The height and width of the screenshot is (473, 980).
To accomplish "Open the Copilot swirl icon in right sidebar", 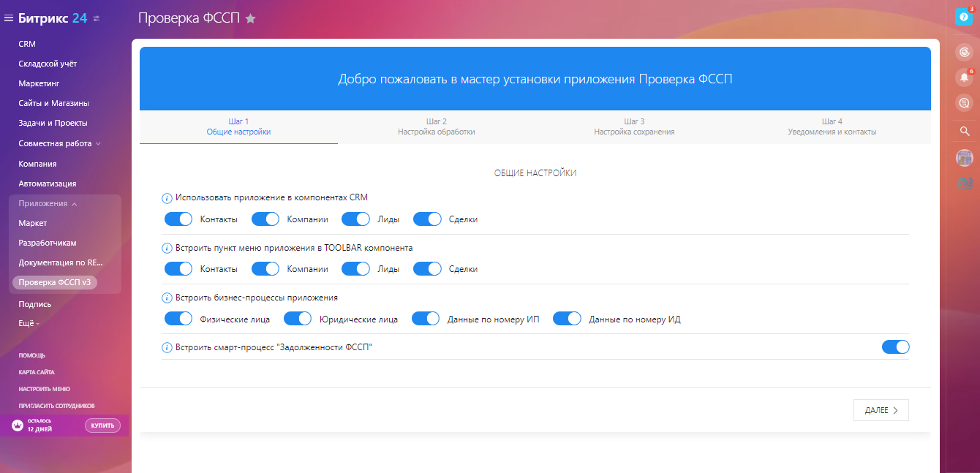I will (x=965, y=52).
